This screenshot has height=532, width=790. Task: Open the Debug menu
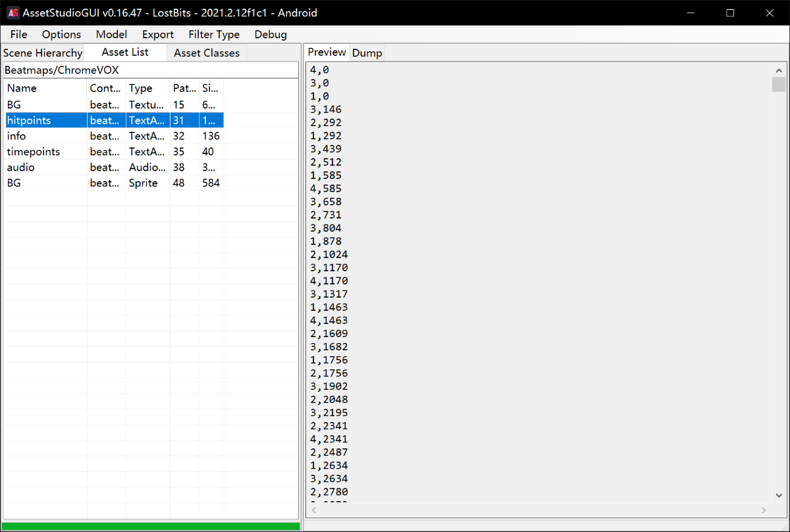[x=271, y=34]
